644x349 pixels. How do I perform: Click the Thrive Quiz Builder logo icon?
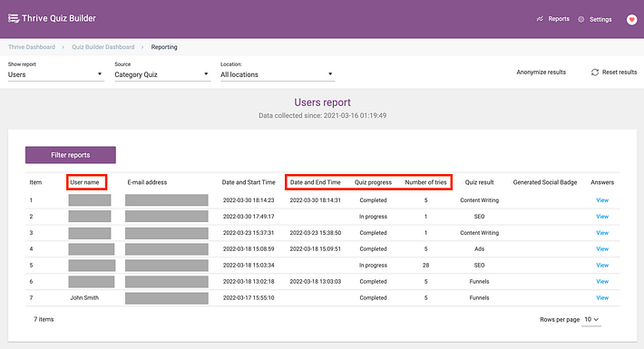tap(14, 18)
